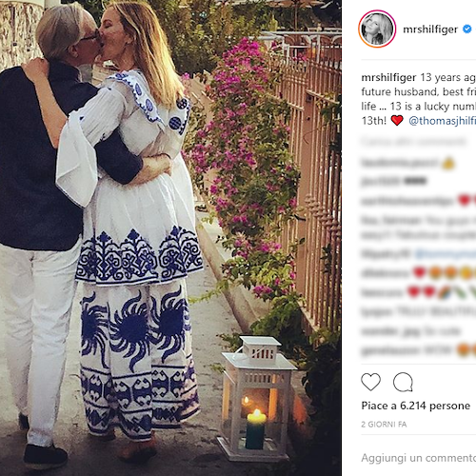Click the last blurred comment row
476x476 pixels.
point(419,350)
